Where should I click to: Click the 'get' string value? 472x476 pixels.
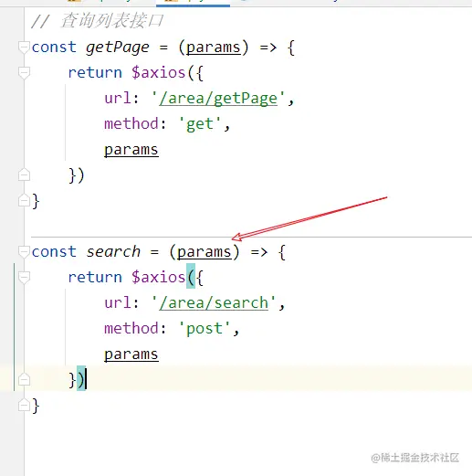[200, 124]
